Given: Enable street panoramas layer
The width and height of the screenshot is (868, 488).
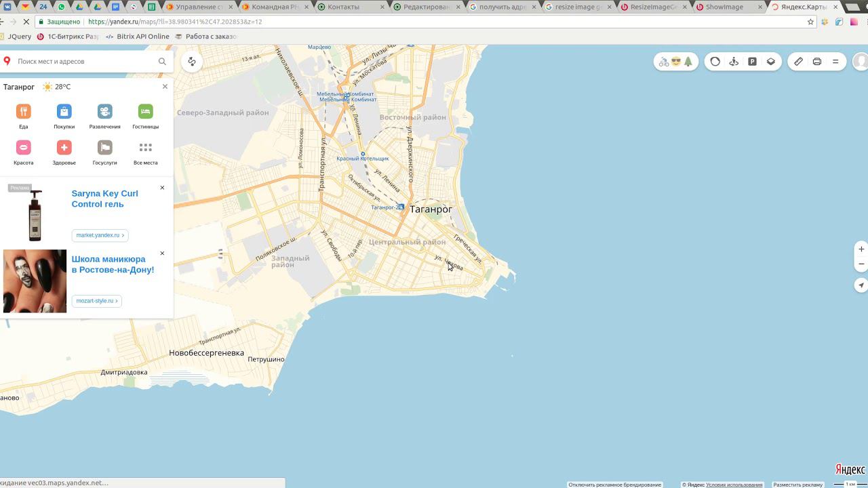Looking at the screenshot, I should point(734,62).
